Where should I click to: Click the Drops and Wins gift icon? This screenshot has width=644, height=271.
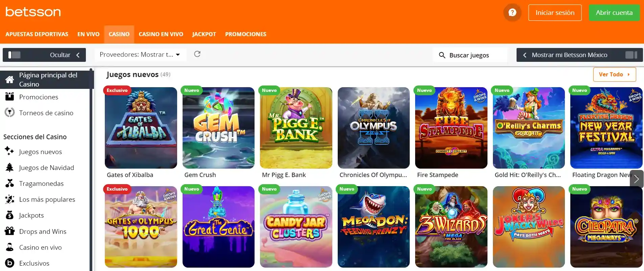coord(9,231)
